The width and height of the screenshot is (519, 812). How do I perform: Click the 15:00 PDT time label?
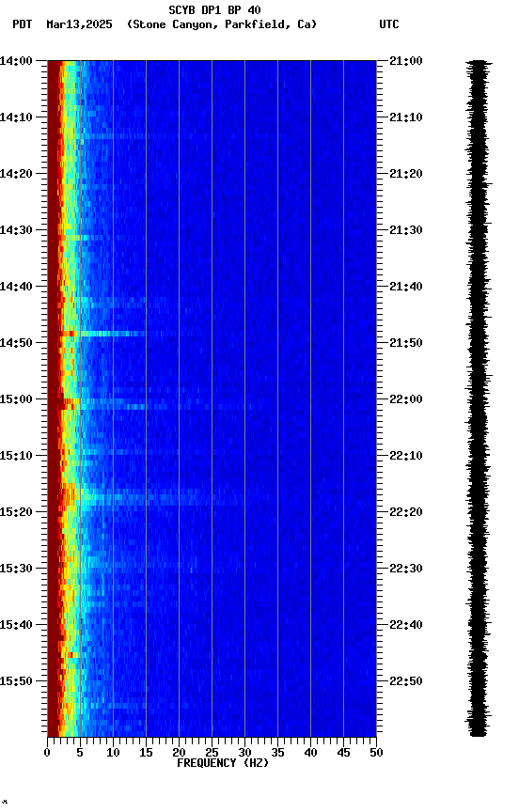click(x=16, y=399)
